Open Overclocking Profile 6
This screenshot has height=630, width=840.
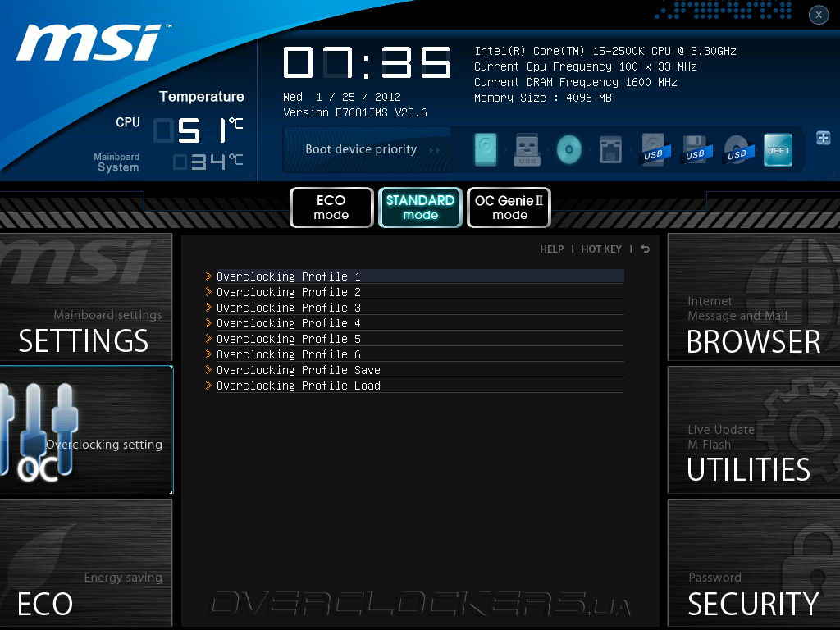420,354
